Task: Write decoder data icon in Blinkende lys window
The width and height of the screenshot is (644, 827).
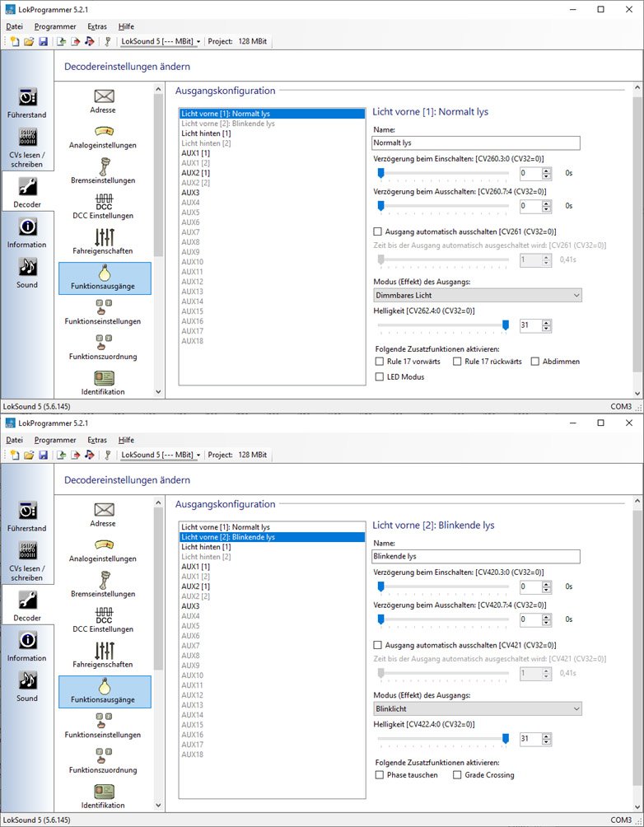Action: tap(76, 455)
